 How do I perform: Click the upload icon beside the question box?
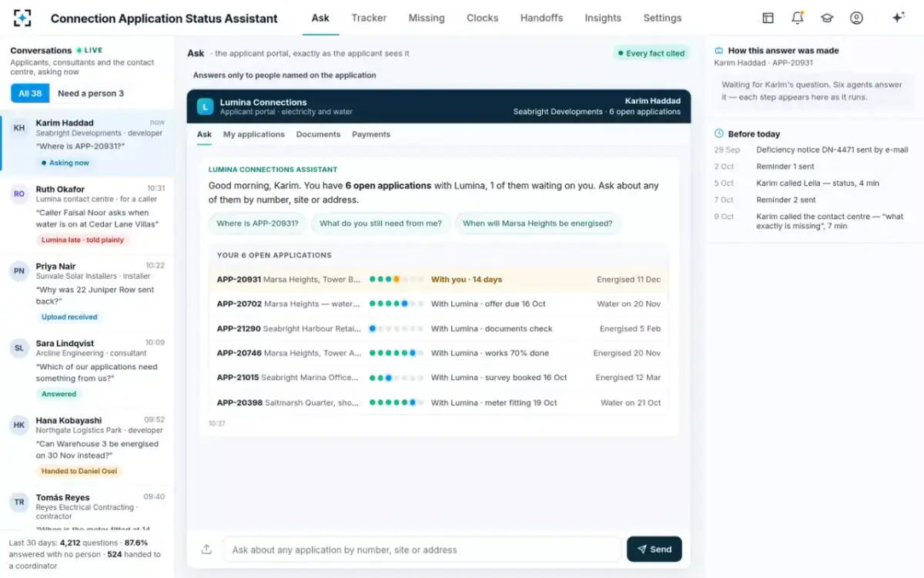[206, 549]
